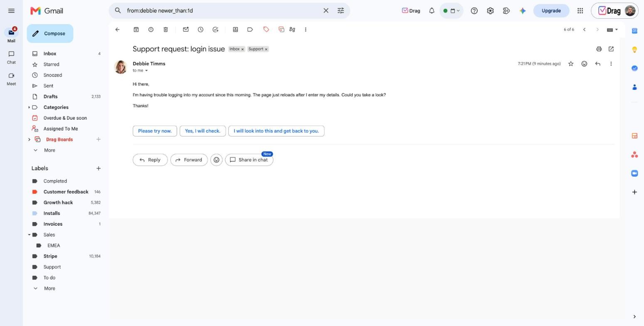Viewport: 644px width, 326px height.
Task: Expand recipient details arrow beside 'to me'
Action: point(146,71)
